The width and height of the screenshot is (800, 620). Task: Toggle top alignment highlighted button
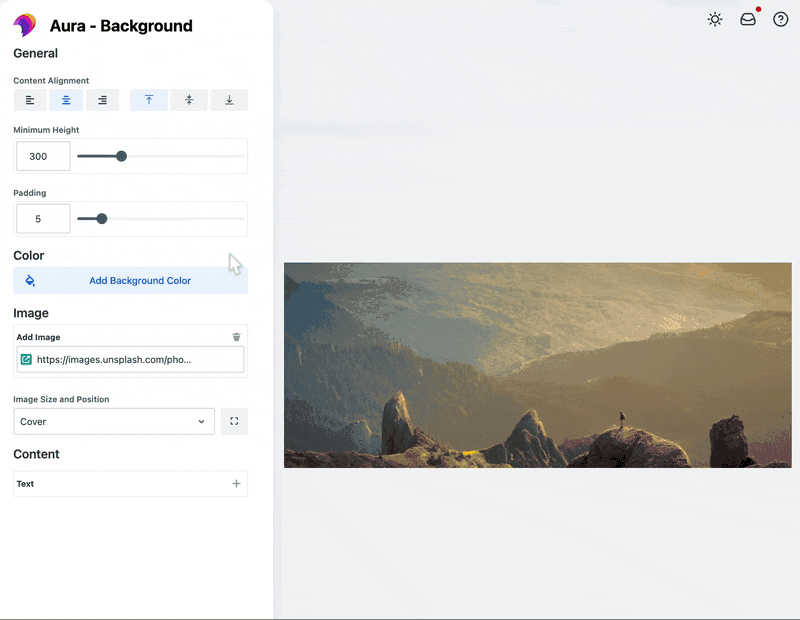point(148,100)
